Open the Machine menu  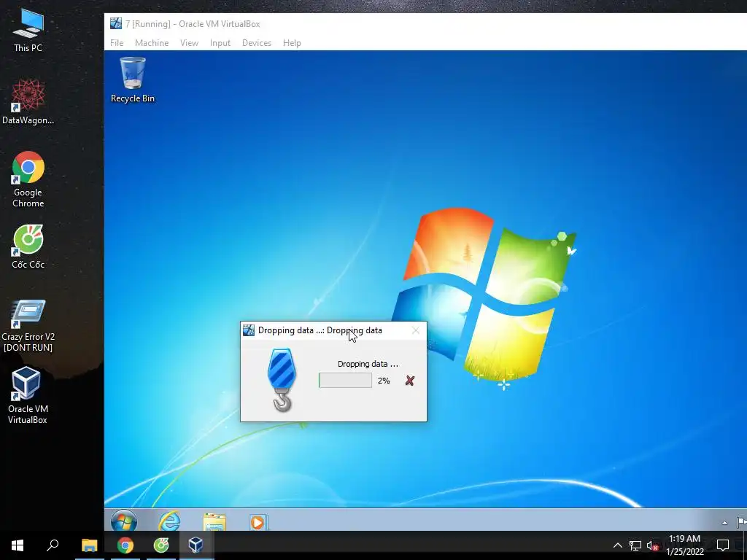pos(152,43)
